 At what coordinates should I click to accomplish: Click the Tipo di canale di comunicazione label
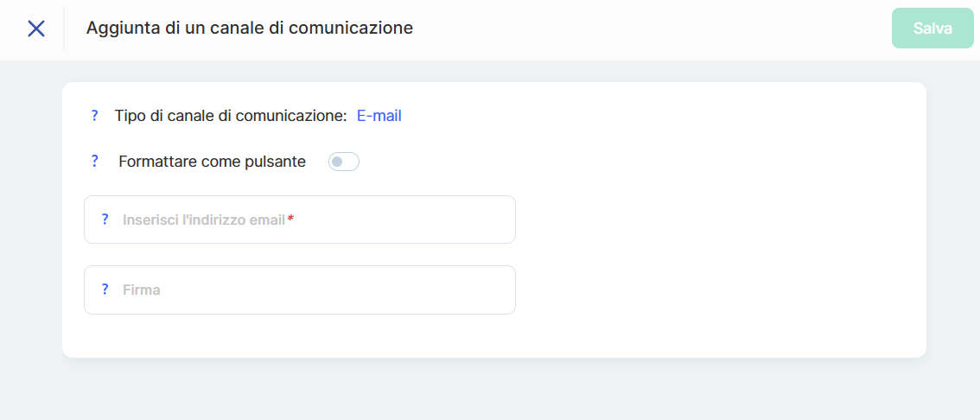click(230, 116)
